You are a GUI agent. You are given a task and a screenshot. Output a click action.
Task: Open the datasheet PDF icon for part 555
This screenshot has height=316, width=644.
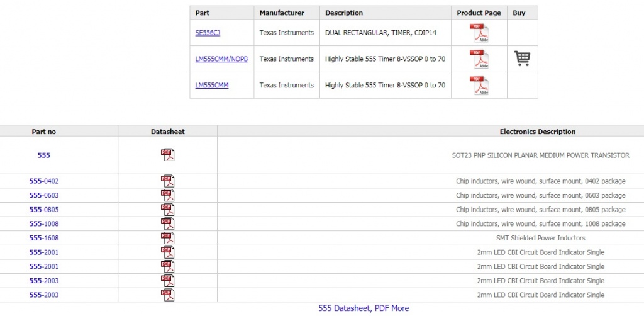click(x=167, y=155)
